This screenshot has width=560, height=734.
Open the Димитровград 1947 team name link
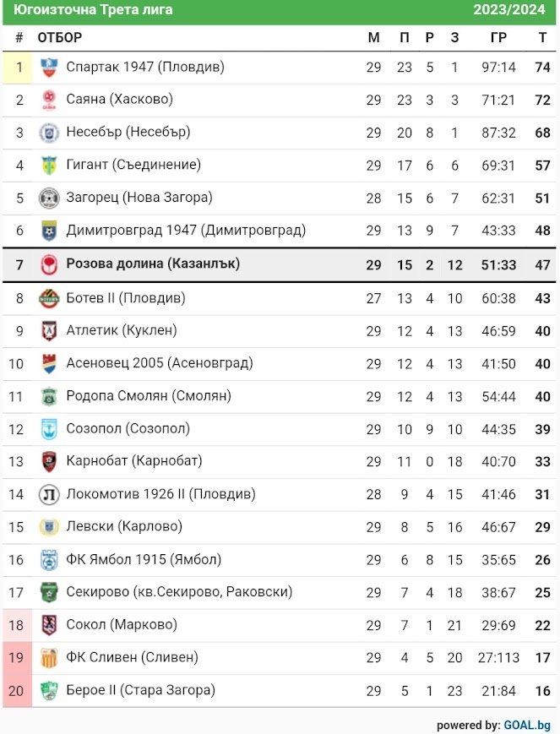point(186,231)
